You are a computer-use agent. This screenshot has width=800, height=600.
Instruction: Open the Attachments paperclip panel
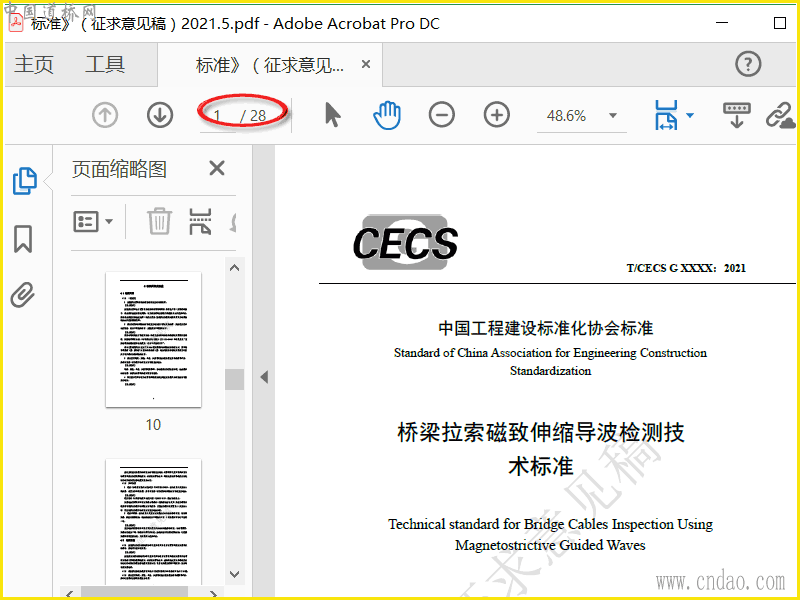[x=23, y=294]
